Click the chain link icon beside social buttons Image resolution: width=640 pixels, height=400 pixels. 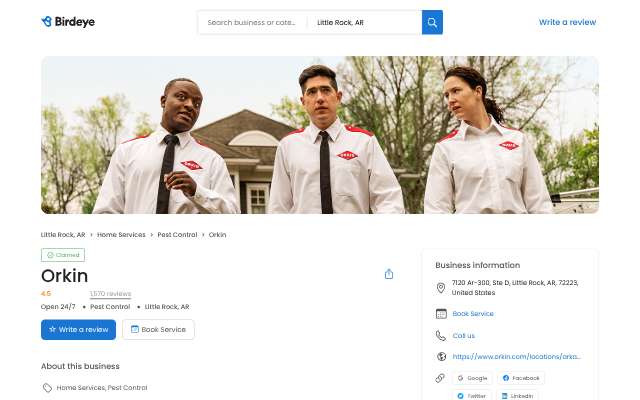(440, 378)
